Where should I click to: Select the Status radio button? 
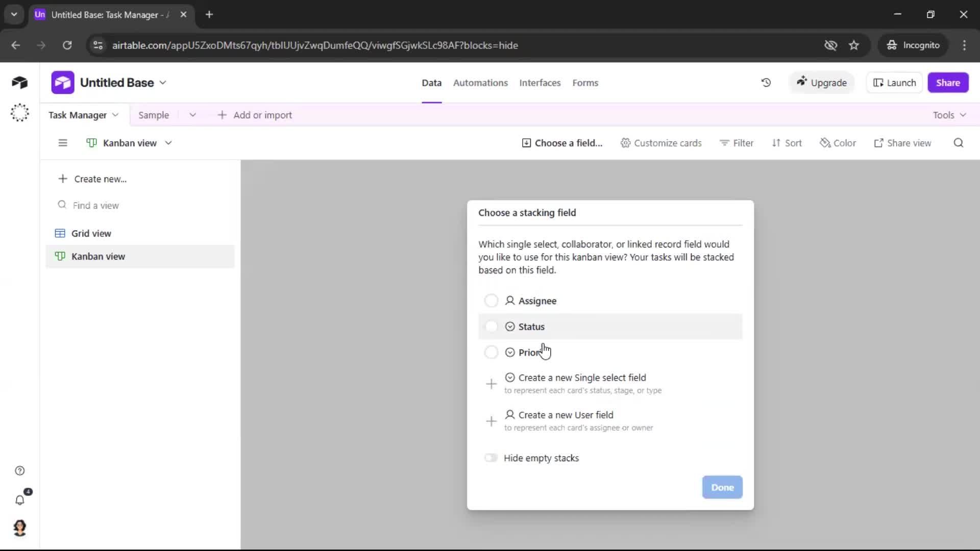[491, 326]
